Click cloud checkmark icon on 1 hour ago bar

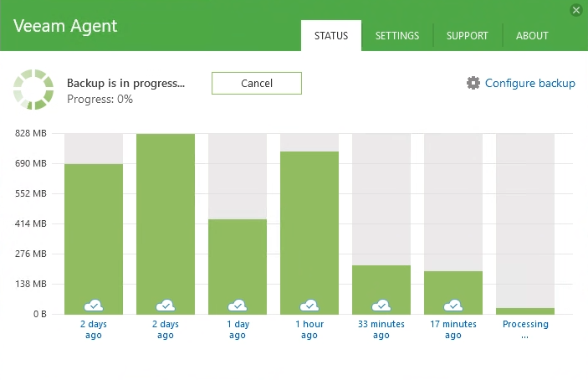(x=309, y=305)
